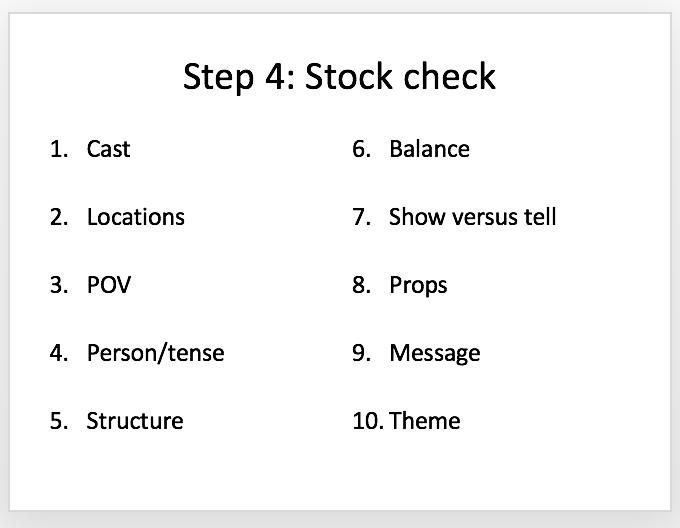The width and height of the screenshot is (680, 528).
Task: Click the number '6.' beside Balance
Action: 362,149
